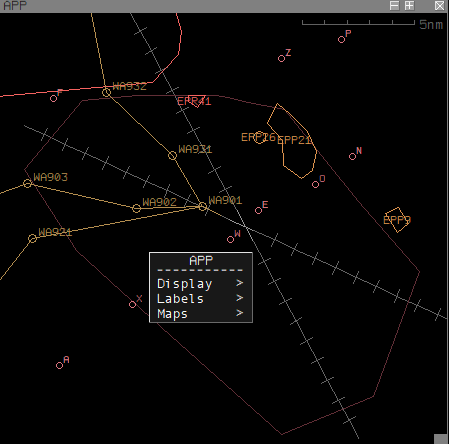Close the APP window
The image size is (449, 444).
[x=440, y=6]
